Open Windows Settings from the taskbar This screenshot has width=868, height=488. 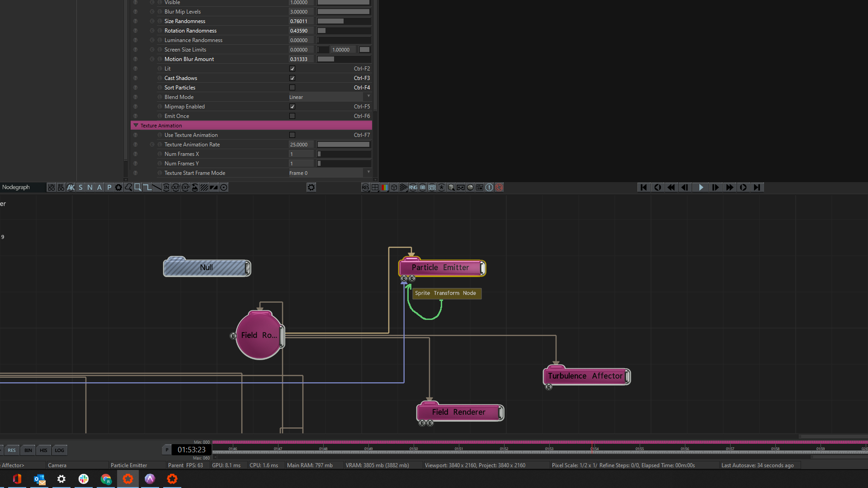point(61,479)
